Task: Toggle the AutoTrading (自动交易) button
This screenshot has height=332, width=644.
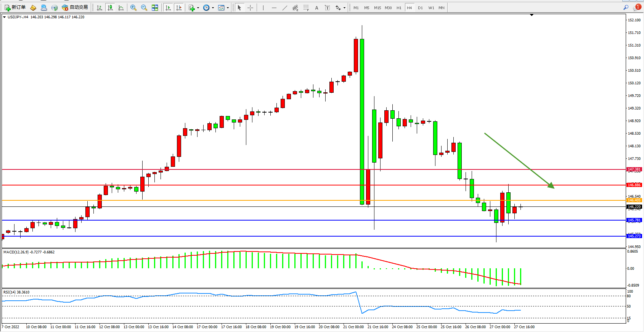Action: click(75, 8)
